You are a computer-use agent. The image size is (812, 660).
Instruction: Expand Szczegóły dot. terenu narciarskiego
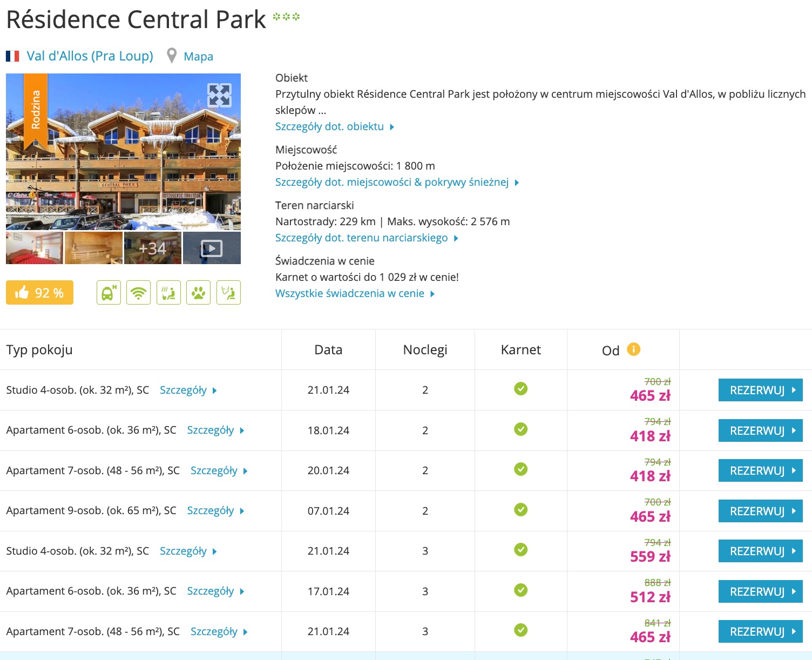click(367, 238)
